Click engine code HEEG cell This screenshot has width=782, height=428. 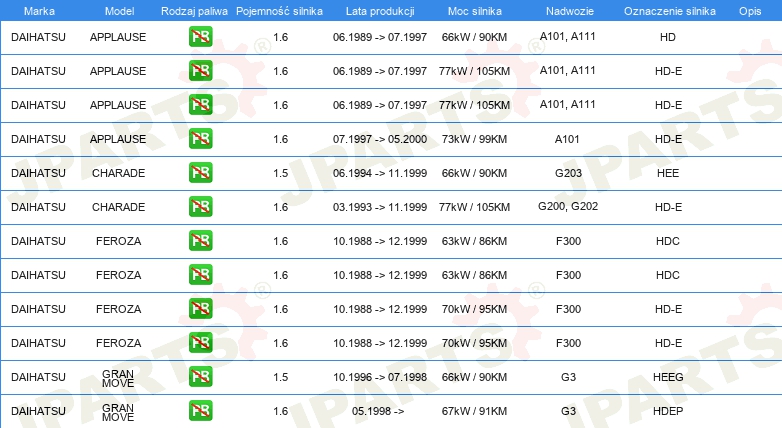click(668, 377)
